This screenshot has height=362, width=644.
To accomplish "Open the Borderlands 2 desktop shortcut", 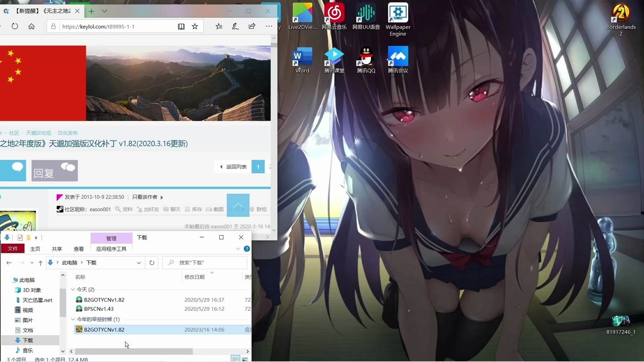I will [621, 19].
